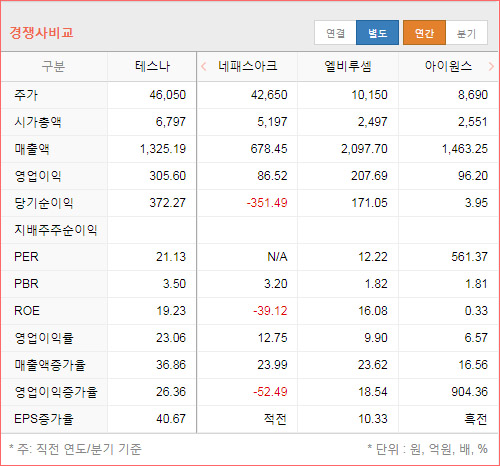Viewport: 500px width, 466px height.
Task: Select the 별도 separate statements toggle
Action: coord(377,33)
